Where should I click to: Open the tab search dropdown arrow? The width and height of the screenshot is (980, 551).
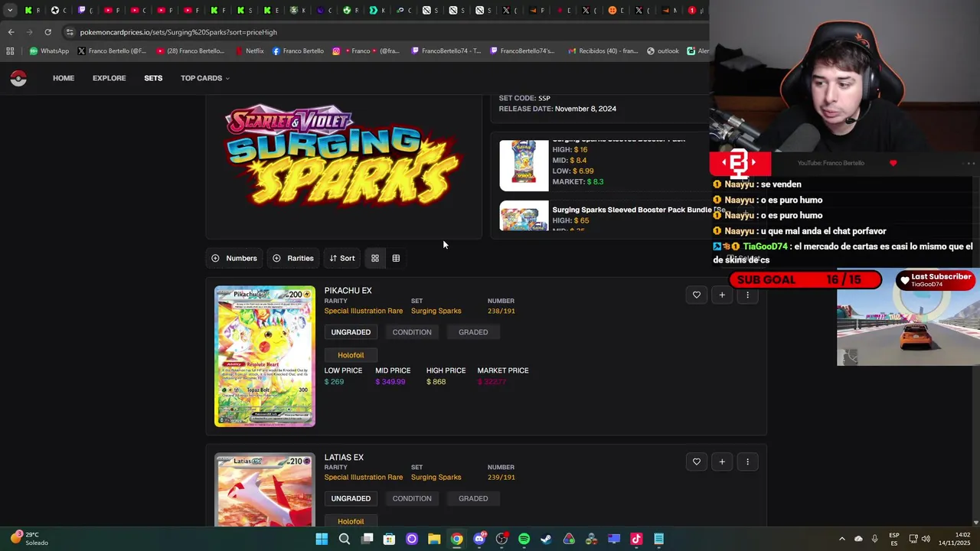[9, 10]
